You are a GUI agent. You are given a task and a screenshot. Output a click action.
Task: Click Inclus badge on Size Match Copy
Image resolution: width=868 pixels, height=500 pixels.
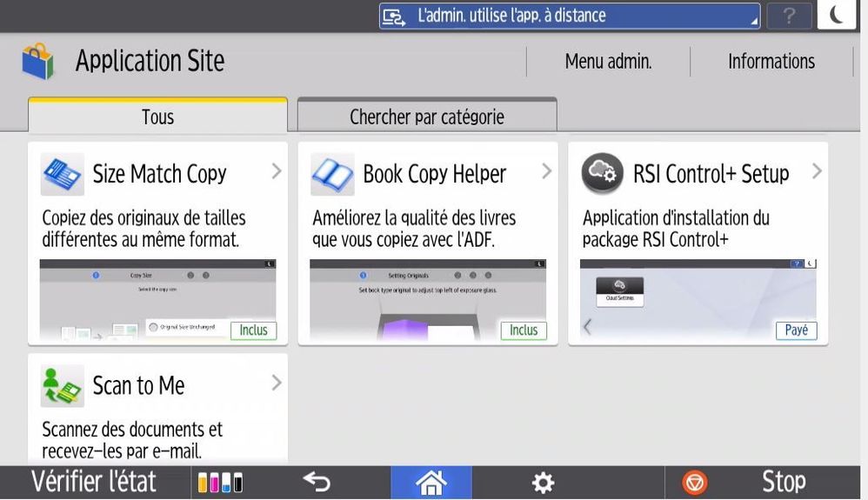point(254,330)
